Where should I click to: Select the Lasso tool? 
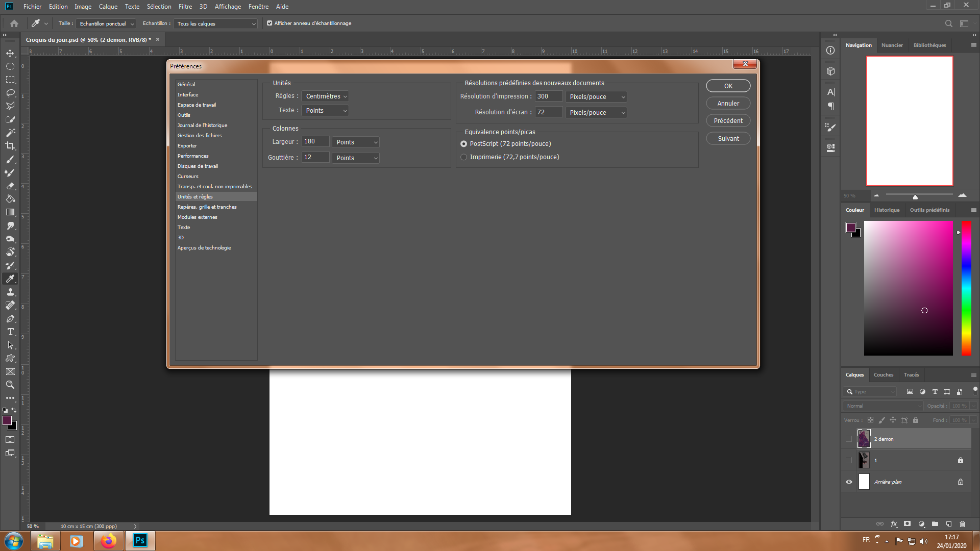click(x=10, y=93)
